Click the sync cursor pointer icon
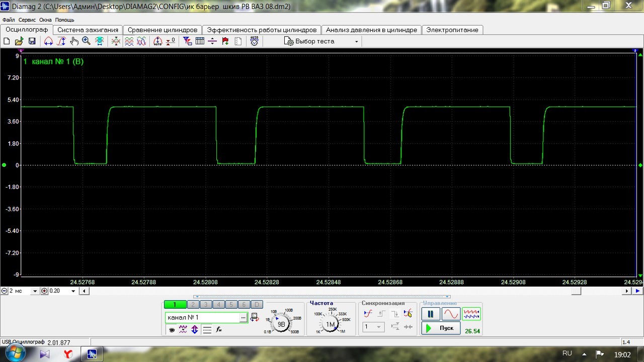The height and width of the screenshot is (362, 644). [408, 313]
